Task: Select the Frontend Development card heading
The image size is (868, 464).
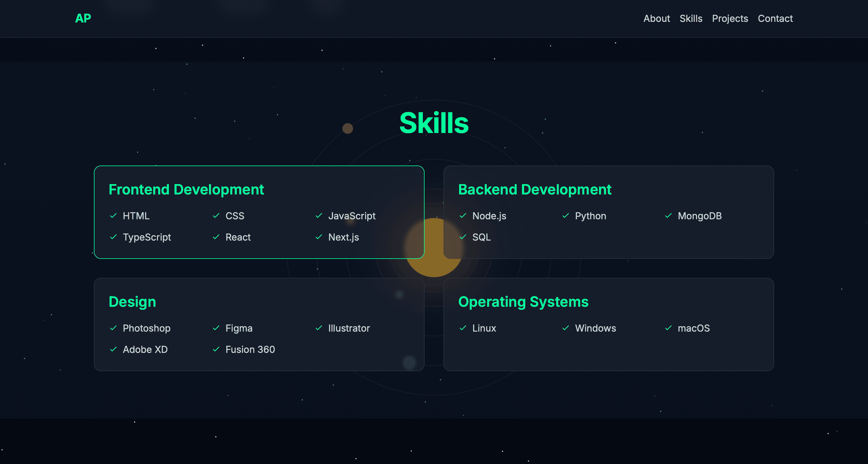Action: (186, 189)
